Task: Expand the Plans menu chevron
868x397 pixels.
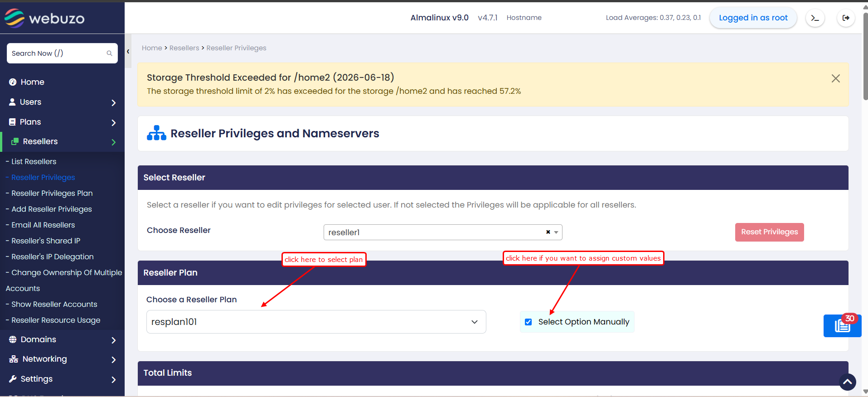Action: point(113,123)
